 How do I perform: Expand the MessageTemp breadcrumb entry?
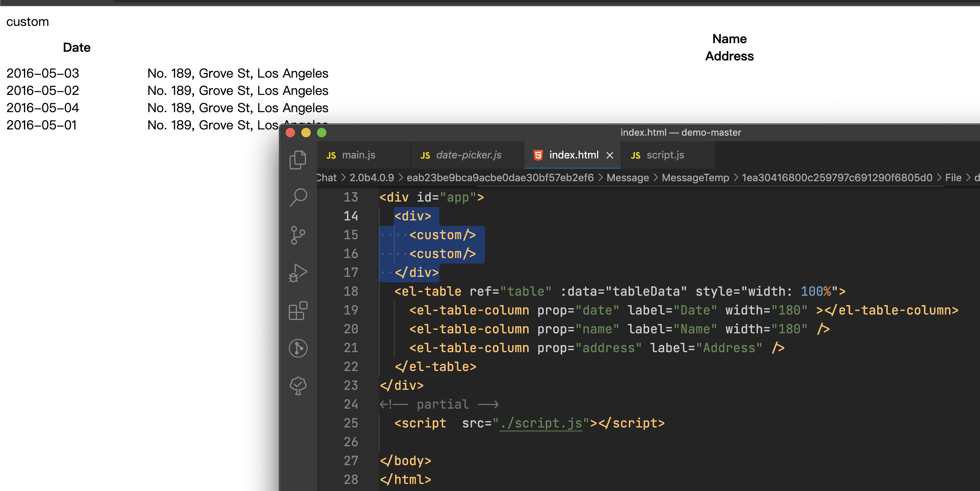point(695,177)
